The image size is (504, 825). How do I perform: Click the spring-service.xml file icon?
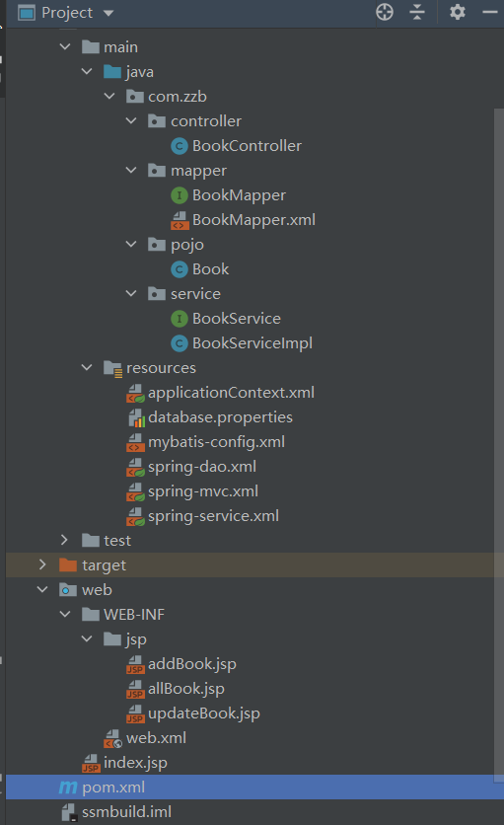click(135, 516)
